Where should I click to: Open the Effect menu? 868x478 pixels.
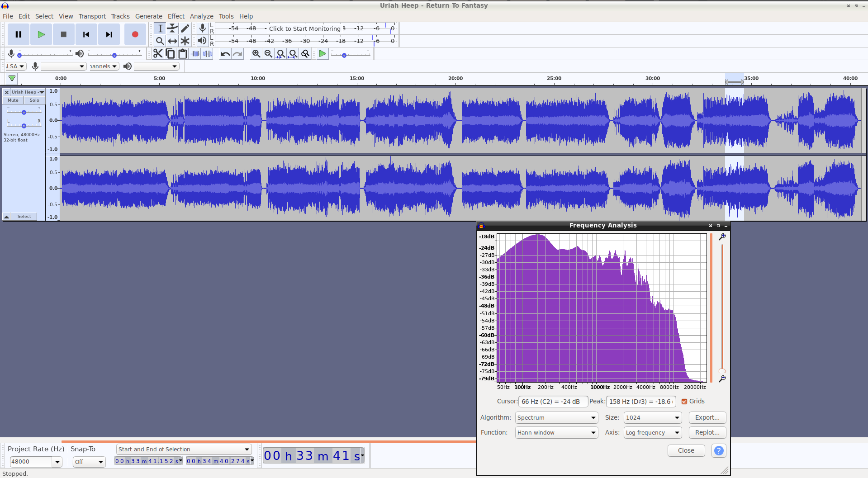[x=176, y=16]
